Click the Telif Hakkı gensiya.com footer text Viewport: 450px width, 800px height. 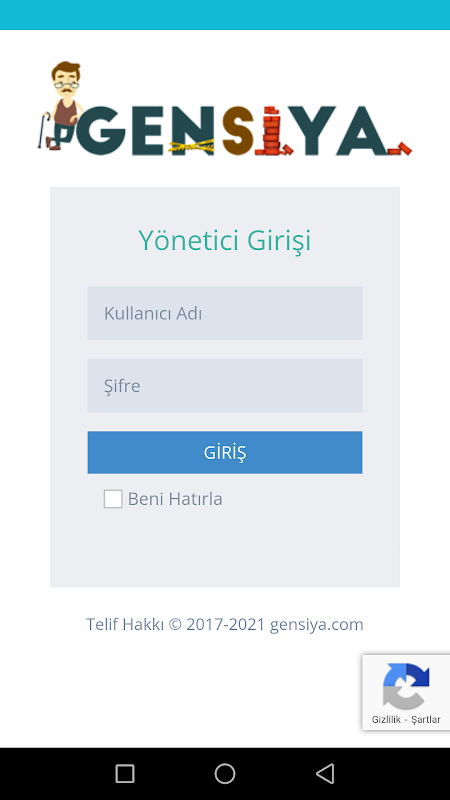click(225, 624)
